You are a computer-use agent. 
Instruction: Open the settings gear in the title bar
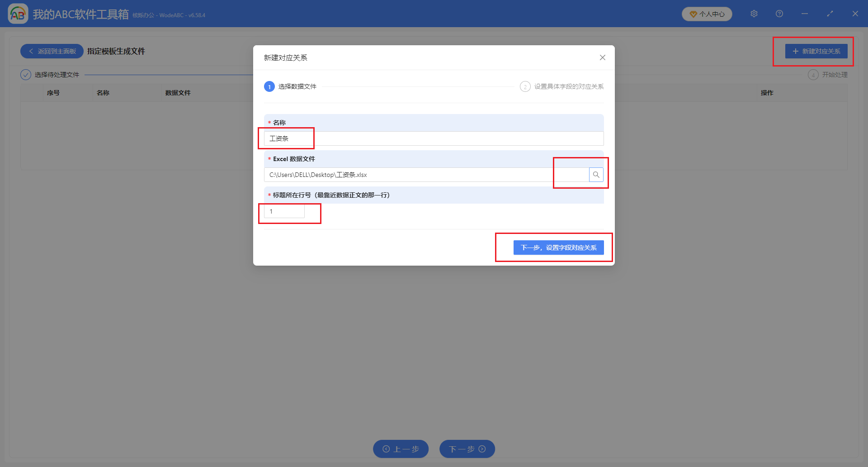[x=754, y=14]
